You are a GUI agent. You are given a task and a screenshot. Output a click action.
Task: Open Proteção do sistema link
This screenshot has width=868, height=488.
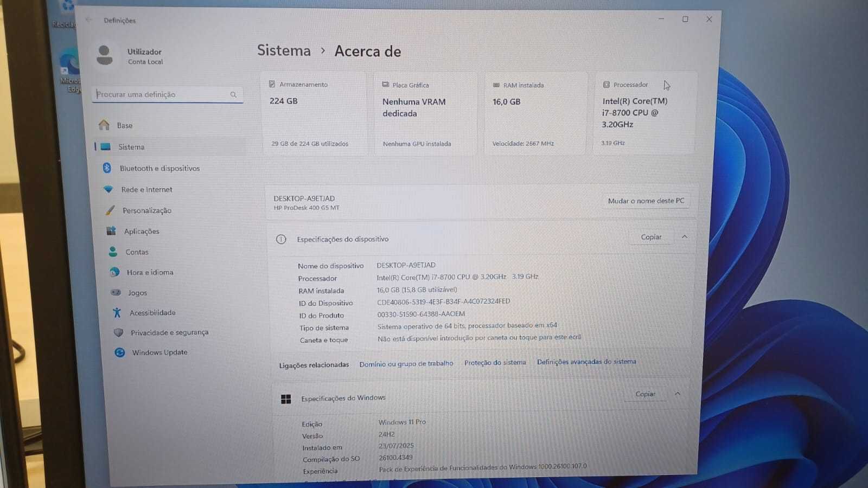pos(495,363)
